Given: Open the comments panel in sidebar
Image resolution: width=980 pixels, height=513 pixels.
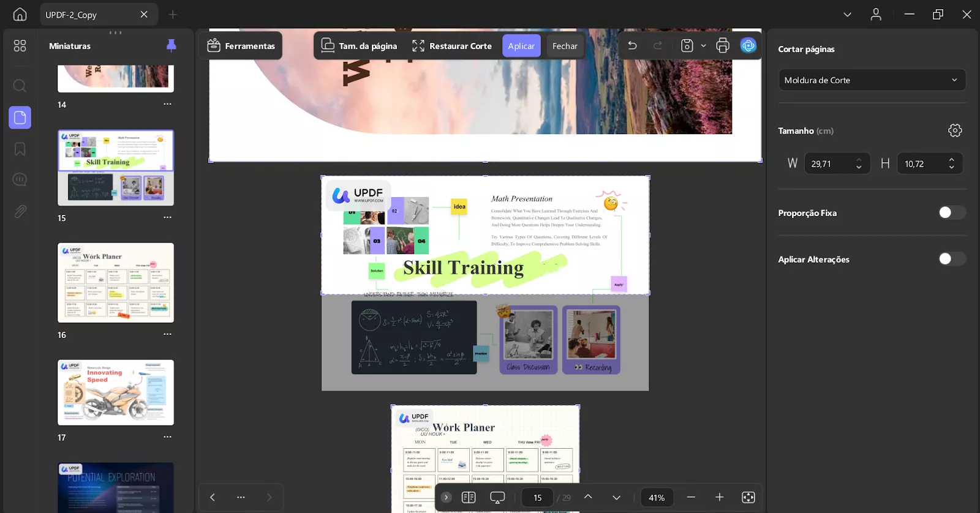Looking at the screenshot, I should click(20, 179).
